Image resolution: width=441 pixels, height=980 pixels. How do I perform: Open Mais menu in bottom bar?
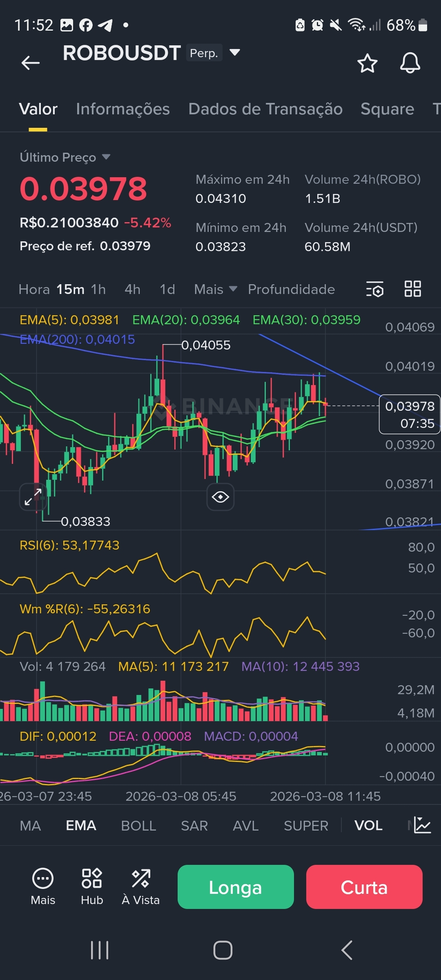click(43, 886)
